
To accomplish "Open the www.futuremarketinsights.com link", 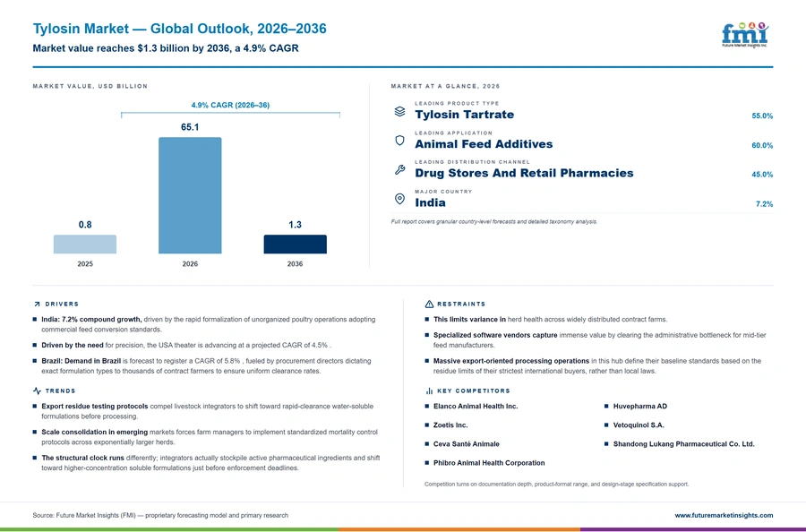I will pyautogui.click(x=724, y=515).
